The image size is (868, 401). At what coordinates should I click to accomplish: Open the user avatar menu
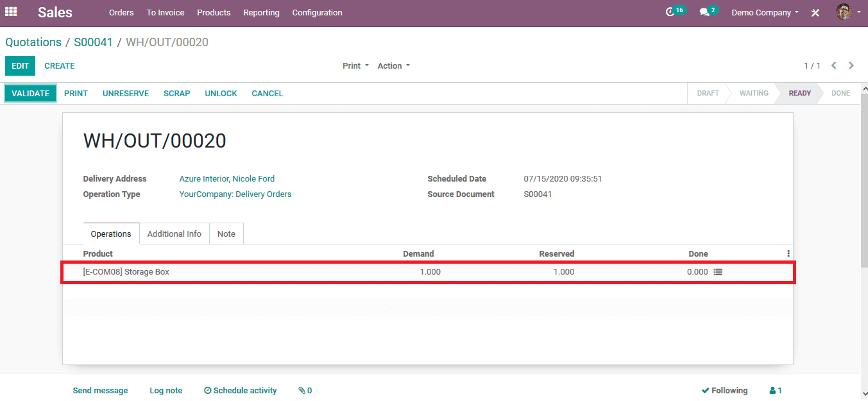[848, 12]
